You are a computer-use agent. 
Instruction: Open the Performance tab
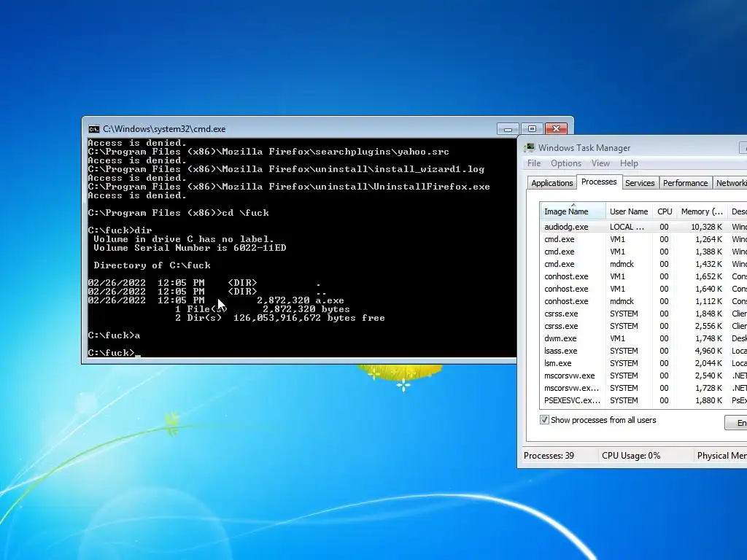click(685, 183)
